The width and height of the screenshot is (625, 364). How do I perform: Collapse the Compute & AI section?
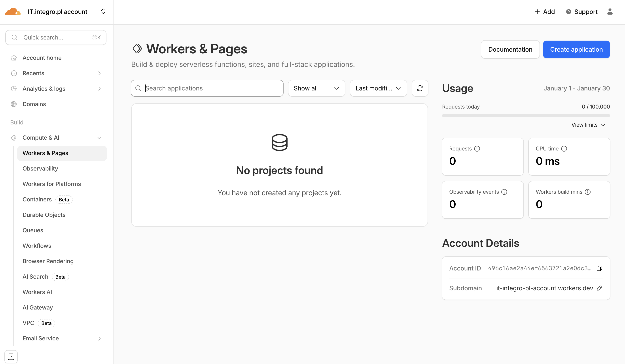(99, 138)
